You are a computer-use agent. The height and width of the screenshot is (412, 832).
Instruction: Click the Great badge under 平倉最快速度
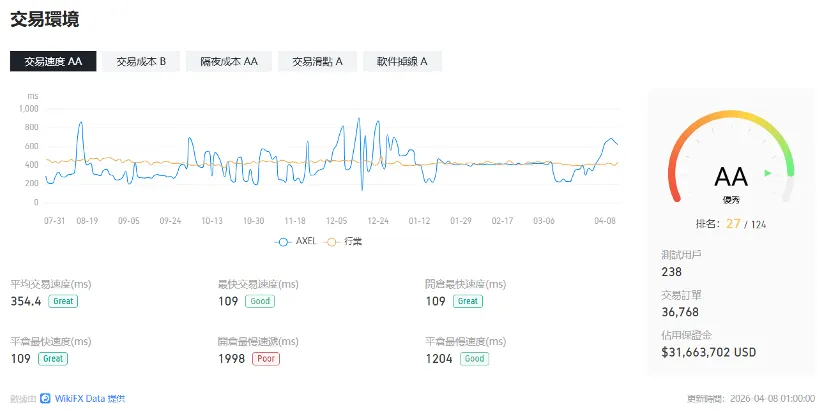[x=53, y=358]
